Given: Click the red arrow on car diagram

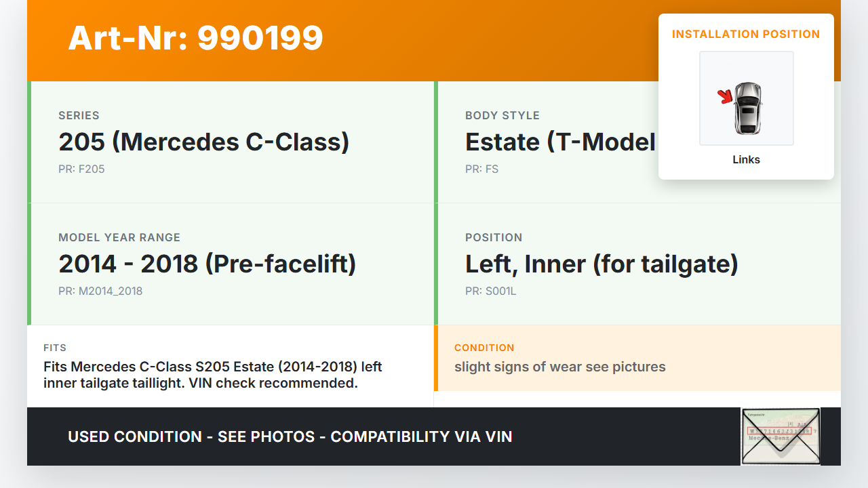Looking at the screenshot, I should click(726, 97).
